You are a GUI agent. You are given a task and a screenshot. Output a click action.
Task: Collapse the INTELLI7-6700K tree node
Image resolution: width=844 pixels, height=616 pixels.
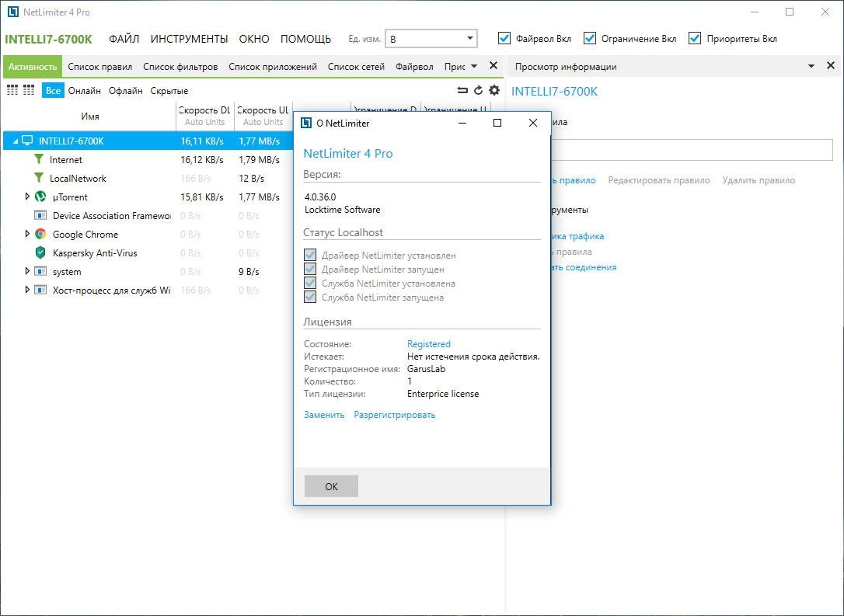coord(16,141)
